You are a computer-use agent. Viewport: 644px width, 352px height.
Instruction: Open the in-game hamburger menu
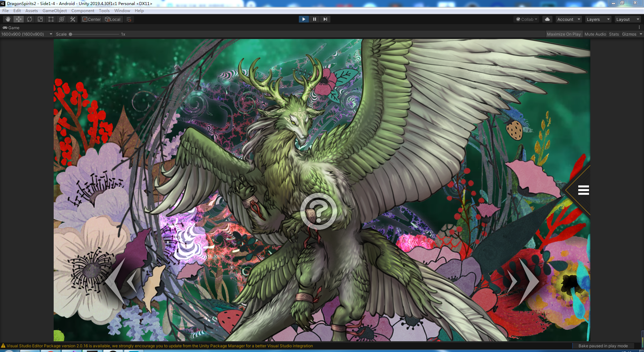click(584, 190)
